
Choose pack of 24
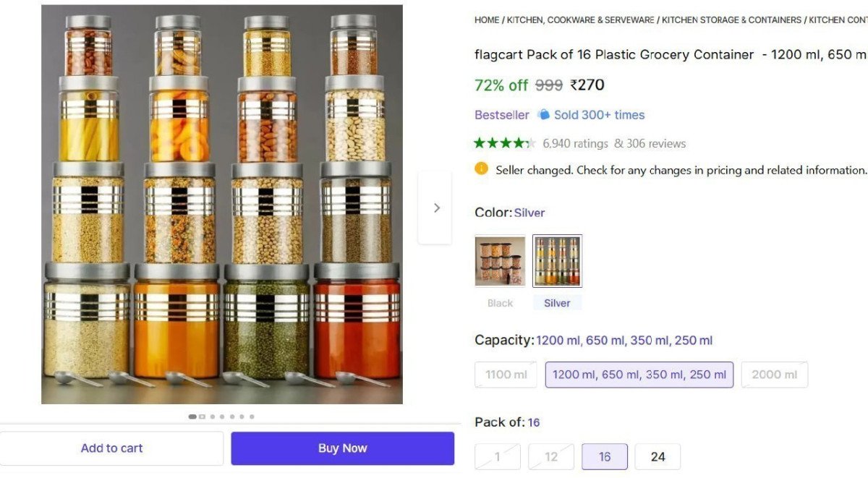point(658,456)
